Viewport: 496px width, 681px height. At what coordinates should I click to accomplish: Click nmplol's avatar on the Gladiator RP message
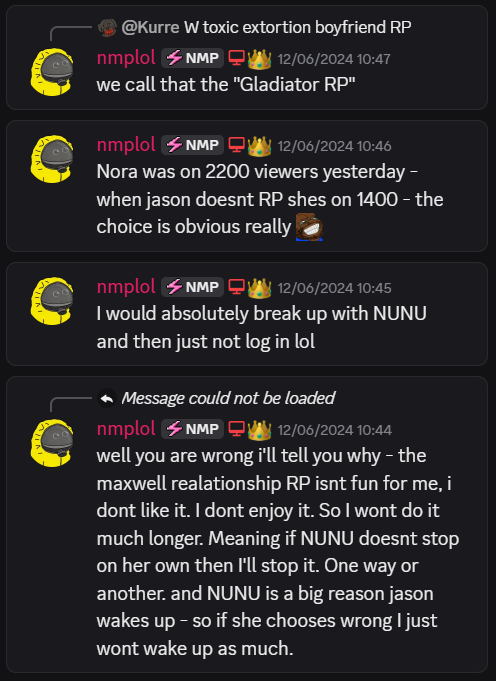coord(52,72)
